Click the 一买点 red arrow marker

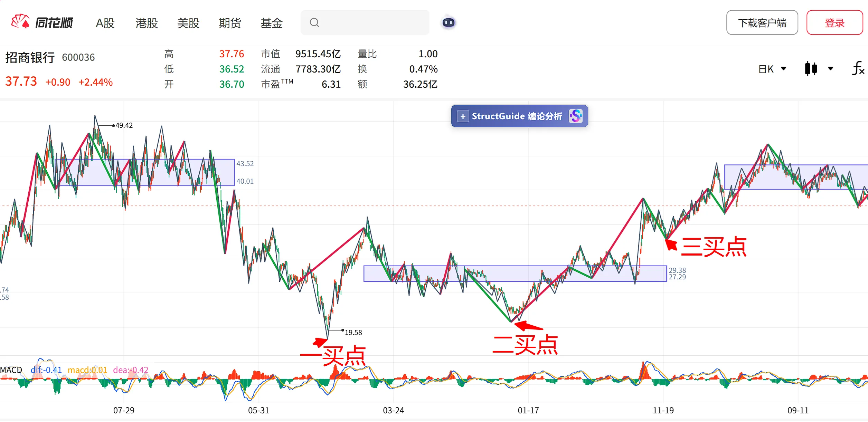pyautogui.click(x=320, y=342)
